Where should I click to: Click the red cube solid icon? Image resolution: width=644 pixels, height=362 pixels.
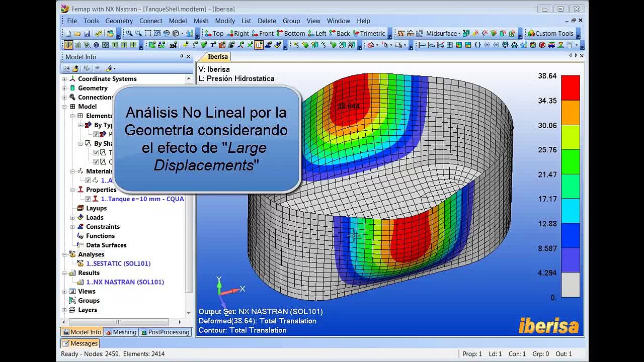coord(542,45)
